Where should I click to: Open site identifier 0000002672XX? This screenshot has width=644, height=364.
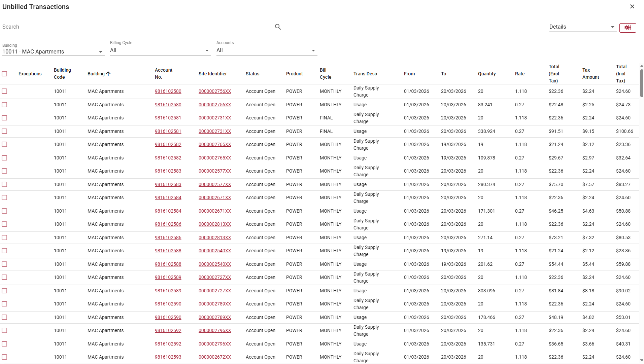(215, 357)
